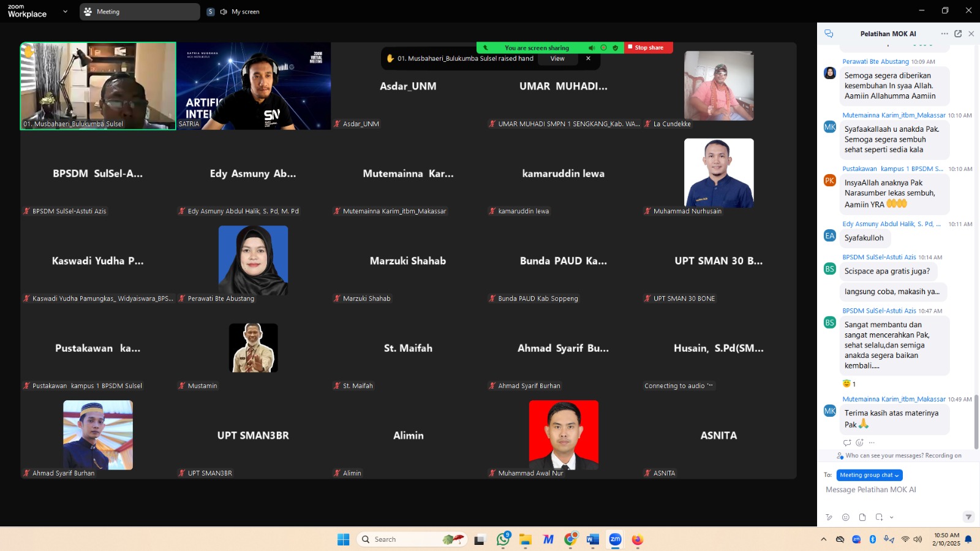Viewport: 980px width, 551px height.
Task: Click the attach file icon in chat
Action: point(862,517)
